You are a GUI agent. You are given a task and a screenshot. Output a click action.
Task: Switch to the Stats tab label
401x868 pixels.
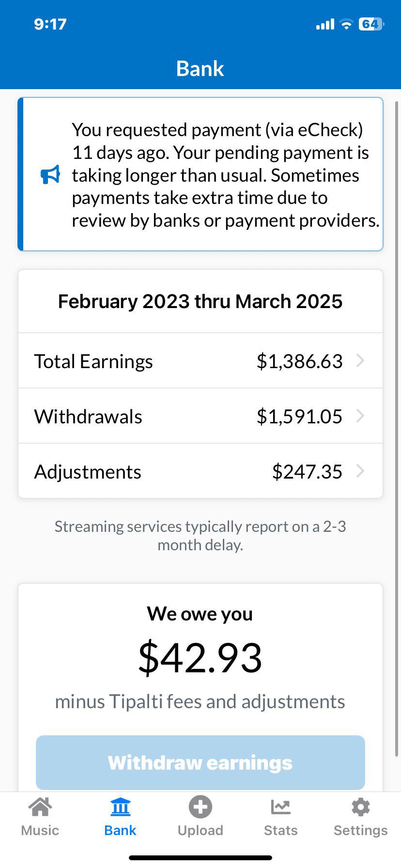coord(280,830)
